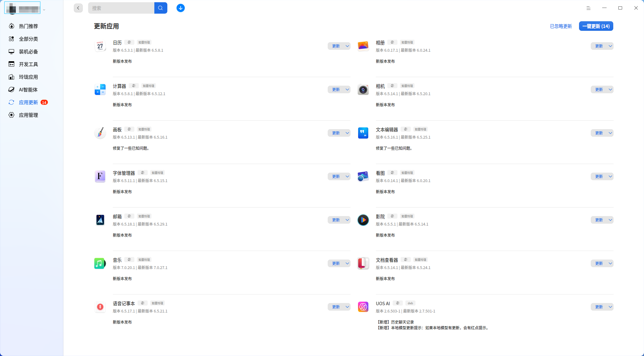Click the Music (音乐) app icon

pos(100,263)
